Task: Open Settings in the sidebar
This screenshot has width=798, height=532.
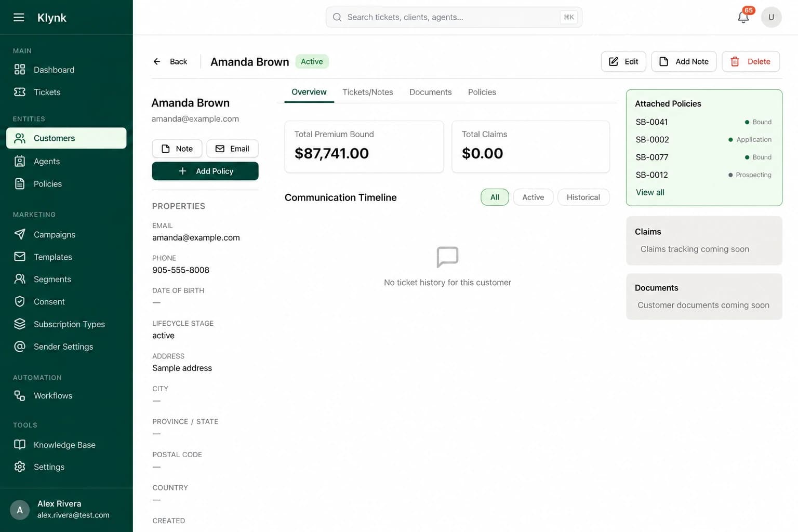Action: coord(66,467)
